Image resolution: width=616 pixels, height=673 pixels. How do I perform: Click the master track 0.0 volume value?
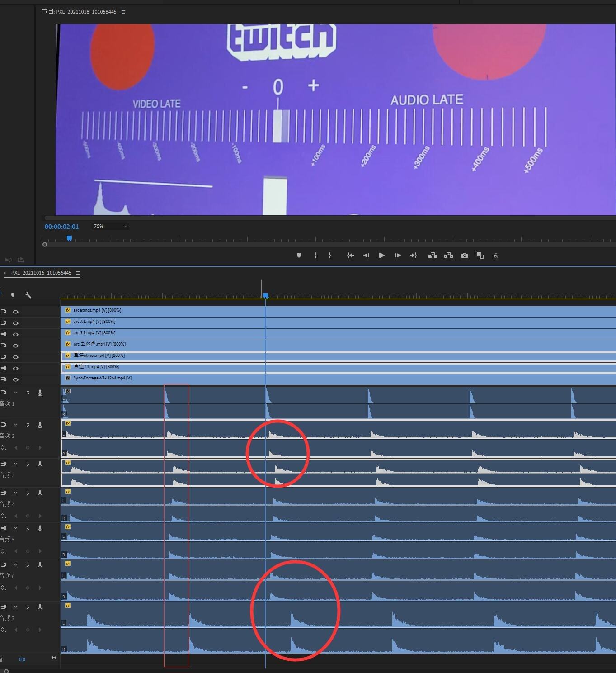tap(22, 659)
